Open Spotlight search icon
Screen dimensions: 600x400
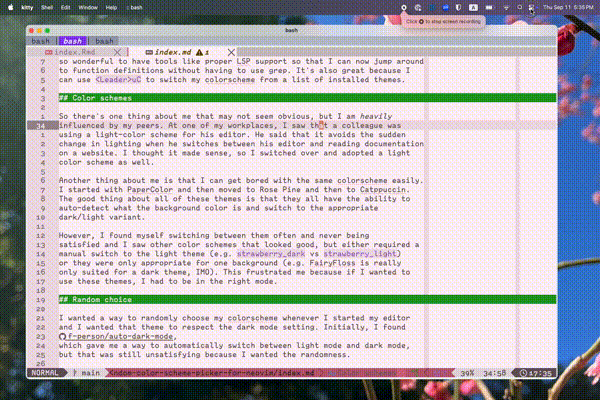(519, 7)
